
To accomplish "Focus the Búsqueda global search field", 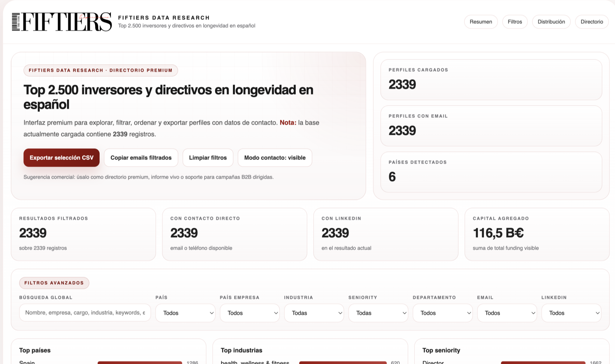I will (x=85, y=312).
